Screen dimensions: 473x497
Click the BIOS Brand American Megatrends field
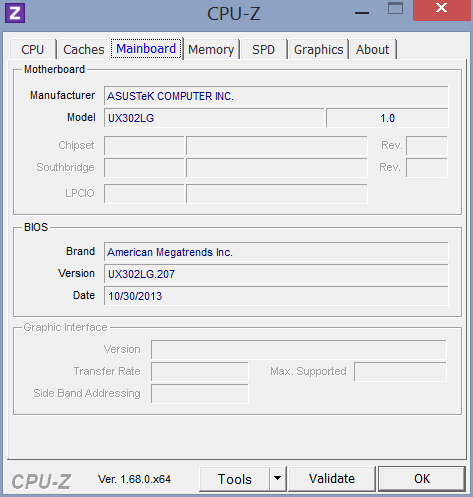click(x=276, y=252)
